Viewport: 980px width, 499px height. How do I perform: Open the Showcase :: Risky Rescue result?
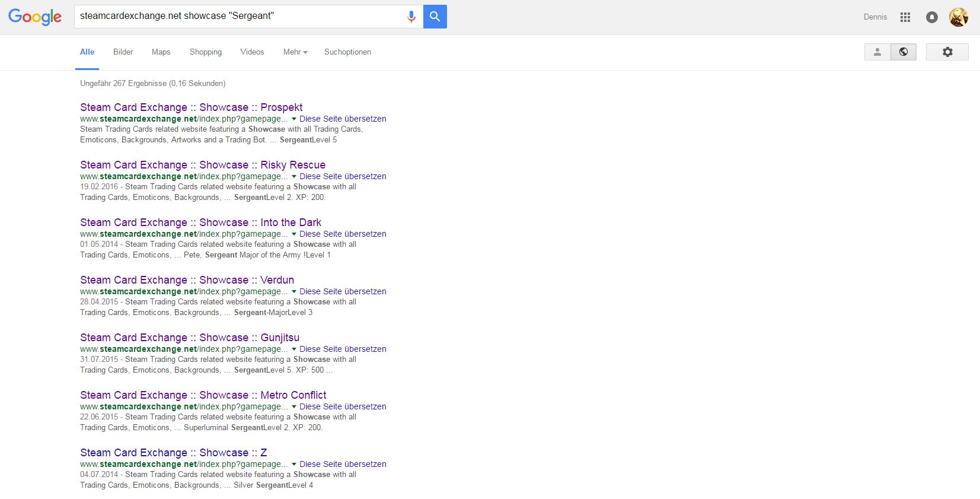[203, 165]
